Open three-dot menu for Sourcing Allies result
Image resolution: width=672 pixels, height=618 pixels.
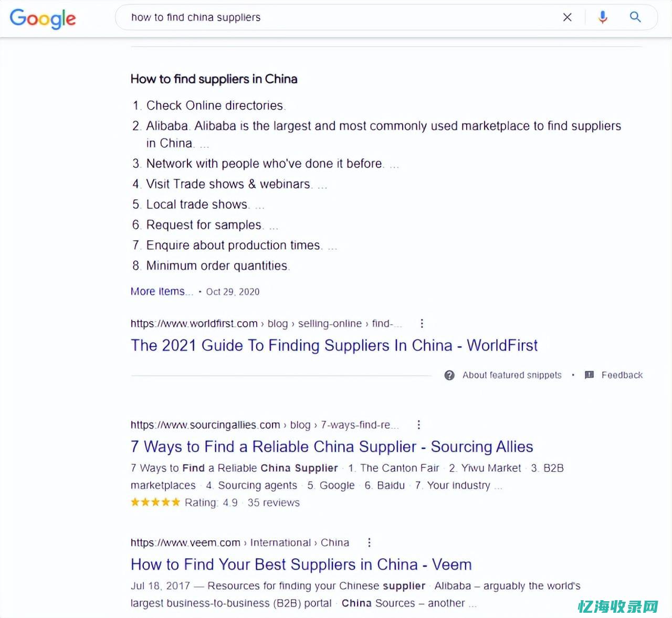pos(418,425)
